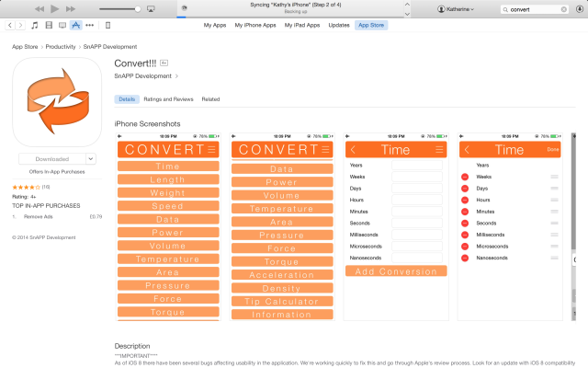Switch to the Music library icon
The image size is (588, 368).
point(35,25)
